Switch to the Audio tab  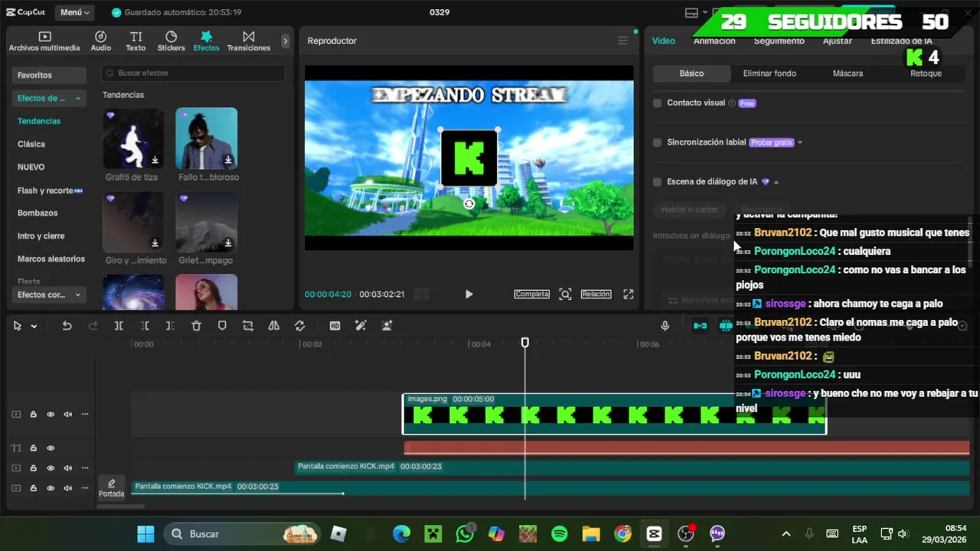tap(100, 41)
